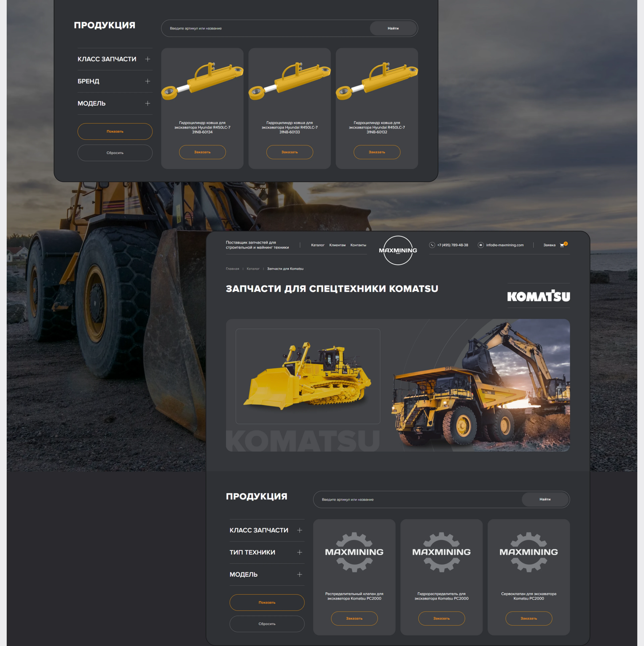Open the yellow bulldozer thumbnail image
Image resolution: width=644 pixels, height=646 pixels.
(x=308, y=376)
